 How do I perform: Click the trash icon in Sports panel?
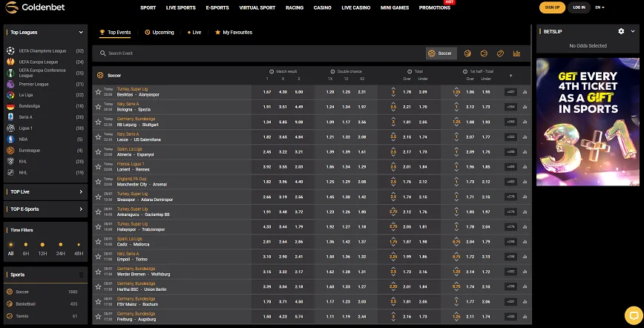point(81,275)
